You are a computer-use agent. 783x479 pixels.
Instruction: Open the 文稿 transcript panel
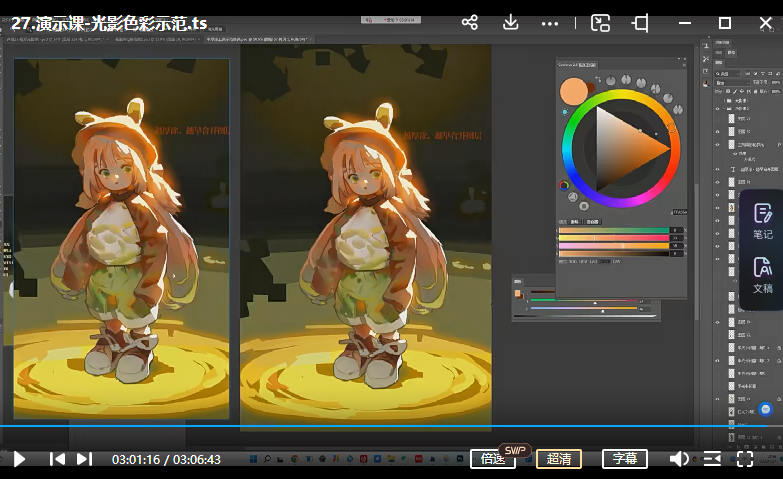[x=763, y=274]
